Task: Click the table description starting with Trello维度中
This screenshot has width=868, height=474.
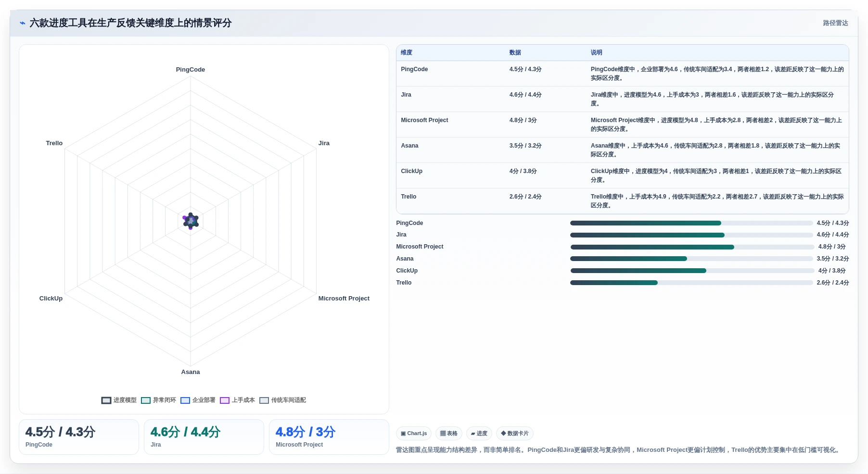Action: 717,201
